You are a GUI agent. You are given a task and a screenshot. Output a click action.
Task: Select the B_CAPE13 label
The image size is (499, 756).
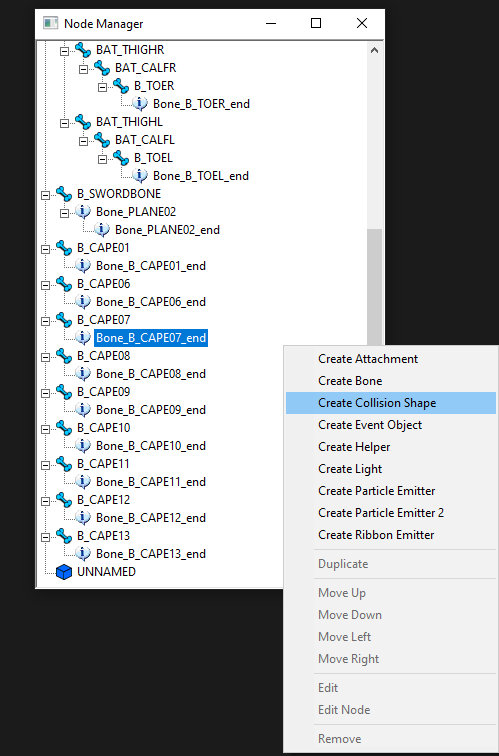[x=104, y=536]
